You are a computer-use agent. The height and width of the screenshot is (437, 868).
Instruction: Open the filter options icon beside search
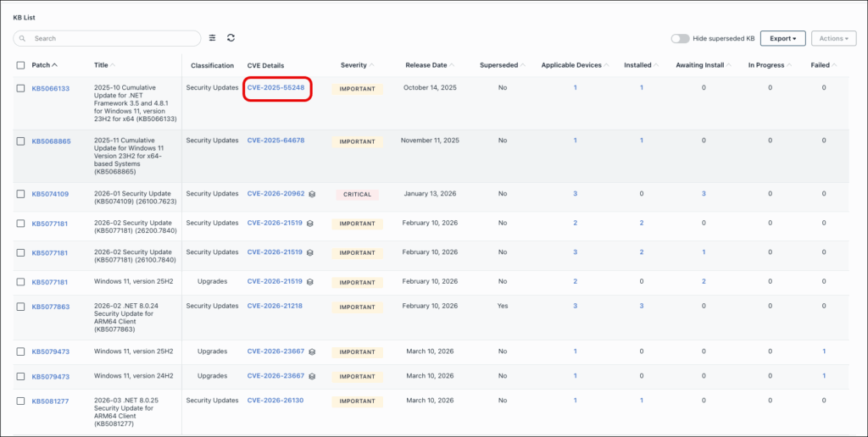point(213,38)
